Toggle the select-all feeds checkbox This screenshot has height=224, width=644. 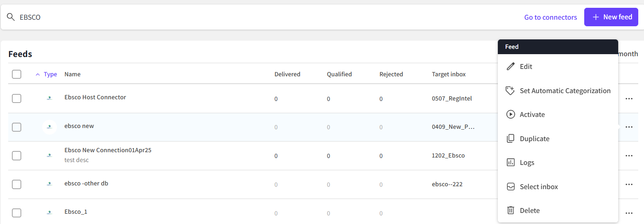(x=17, y=74)
